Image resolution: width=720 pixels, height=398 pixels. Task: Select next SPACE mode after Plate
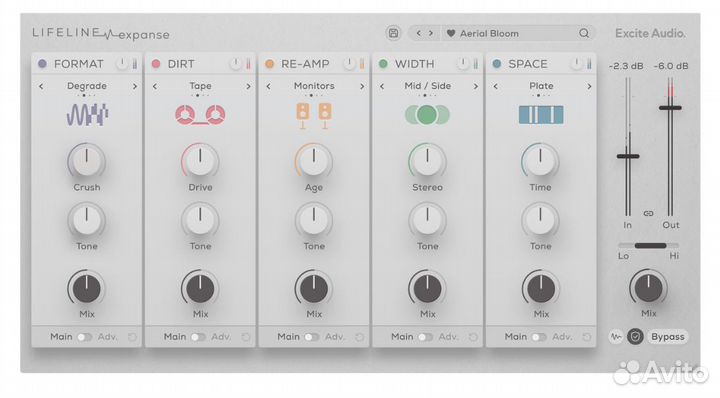pyautogui.click(x=589, y=86)
